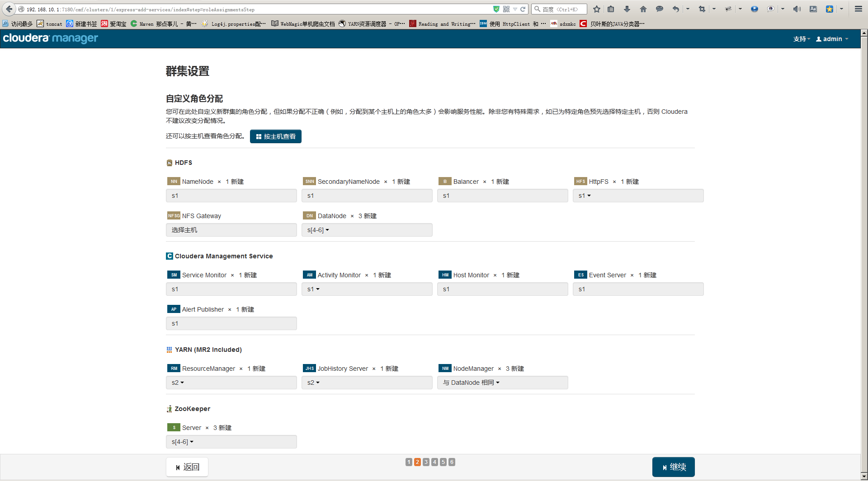Click the SecondaryNameNode host field s1

tap(367, 196)
